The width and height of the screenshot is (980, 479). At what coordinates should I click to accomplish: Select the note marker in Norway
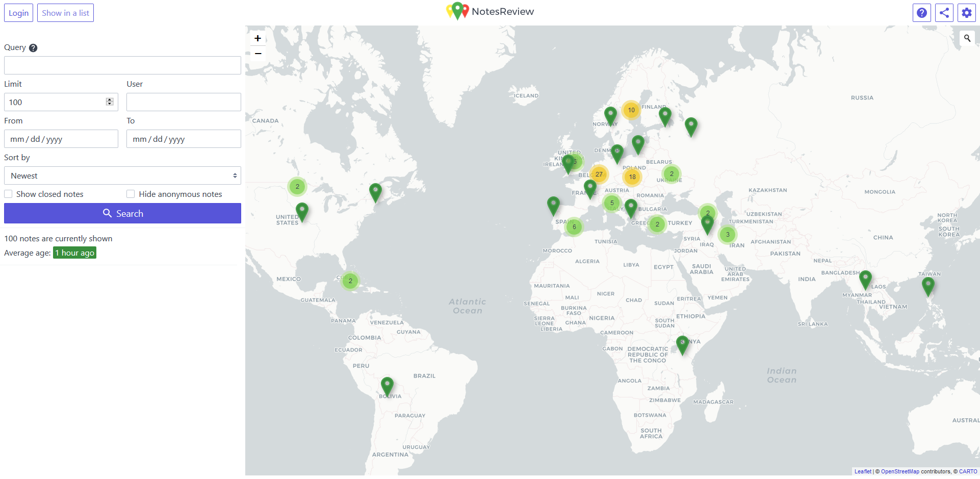tap(610, 116)
